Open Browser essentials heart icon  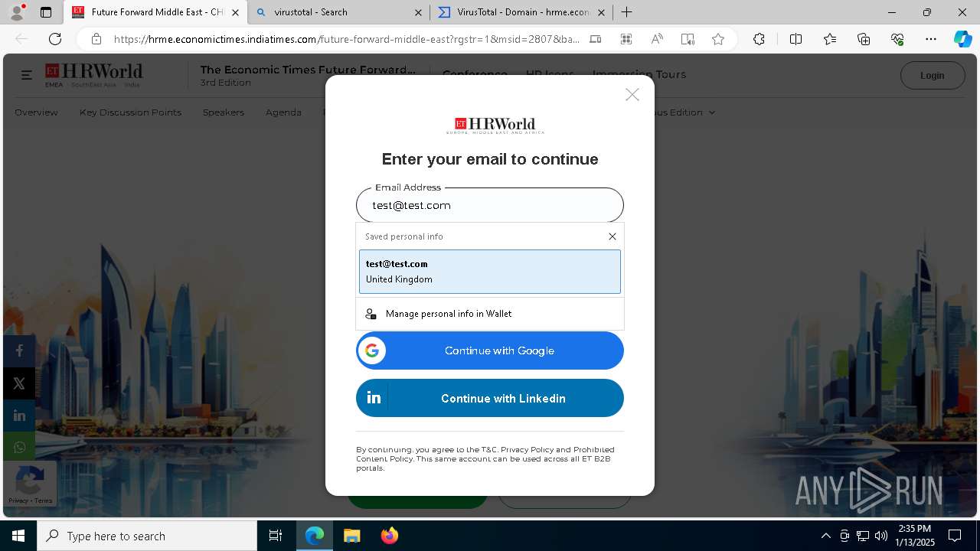897,39
